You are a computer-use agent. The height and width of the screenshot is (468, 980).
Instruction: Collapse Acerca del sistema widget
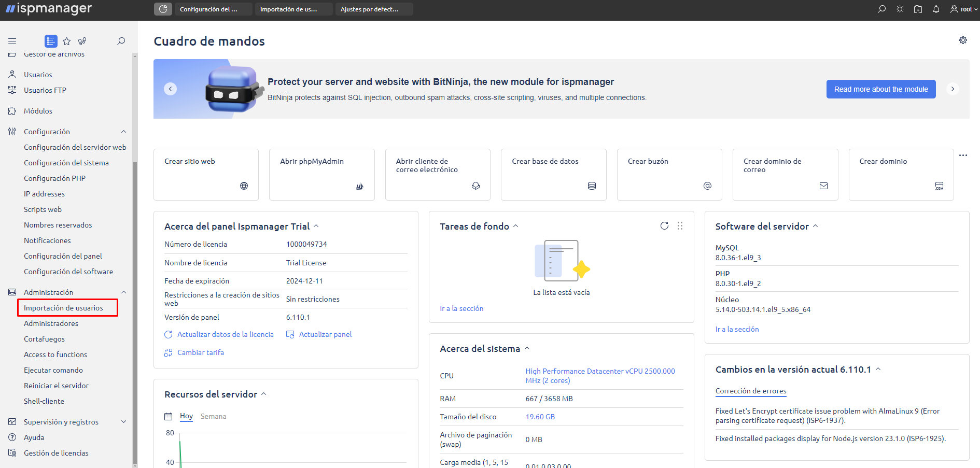(527, 348)
